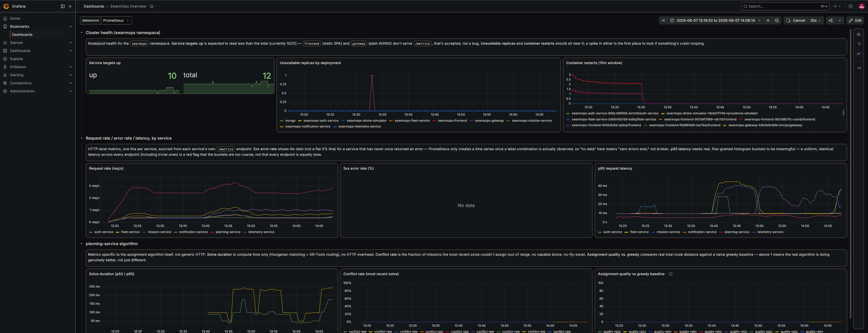Click info icon beside Assignment quality vs greedy baseline
The image size is (868, 333).
[670, 274]
